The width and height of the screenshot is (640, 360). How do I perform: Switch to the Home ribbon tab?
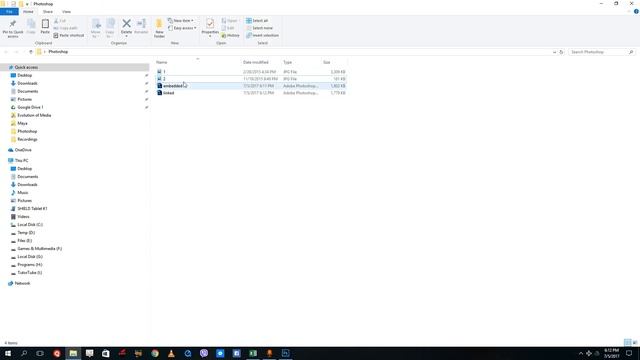click(28, 12)
